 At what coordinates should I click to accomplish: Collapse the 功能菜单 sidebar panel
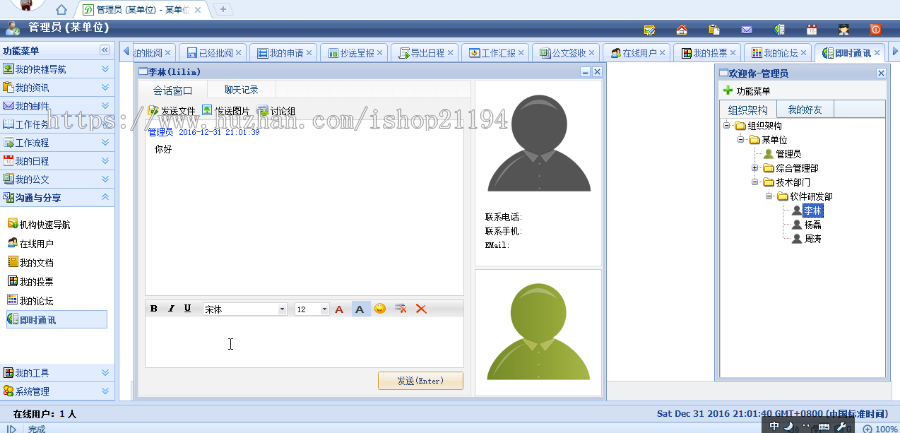(104, 51)
